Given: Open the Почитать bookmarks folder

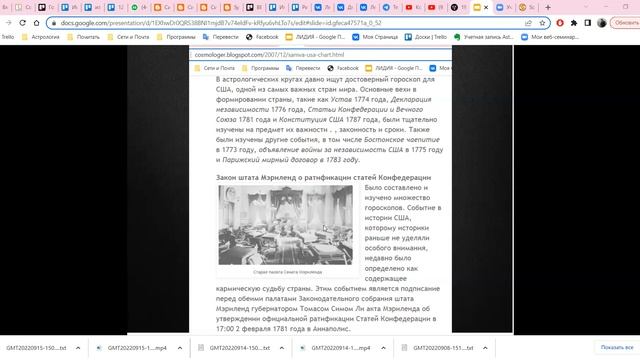Looking at the screenshot, I should point(84,37).
